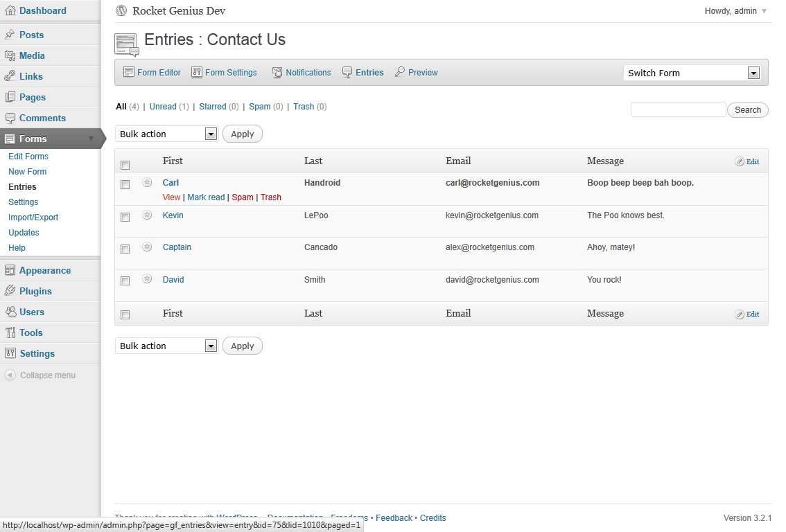
Task: Click the star icon for Kevin's entry
Action: click(147, 215)
